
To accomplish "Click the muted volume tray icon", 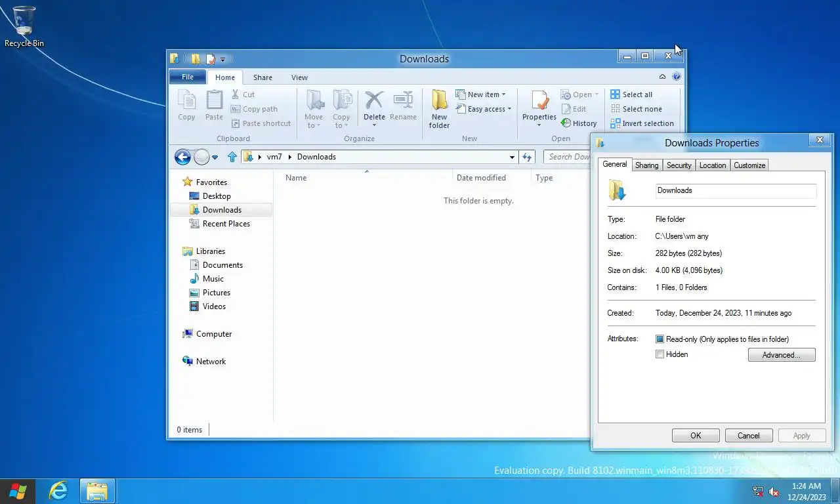I will coord(774,492).
